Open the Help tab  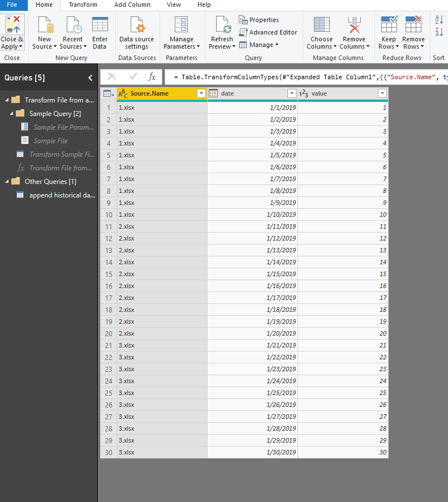(204, 5)
